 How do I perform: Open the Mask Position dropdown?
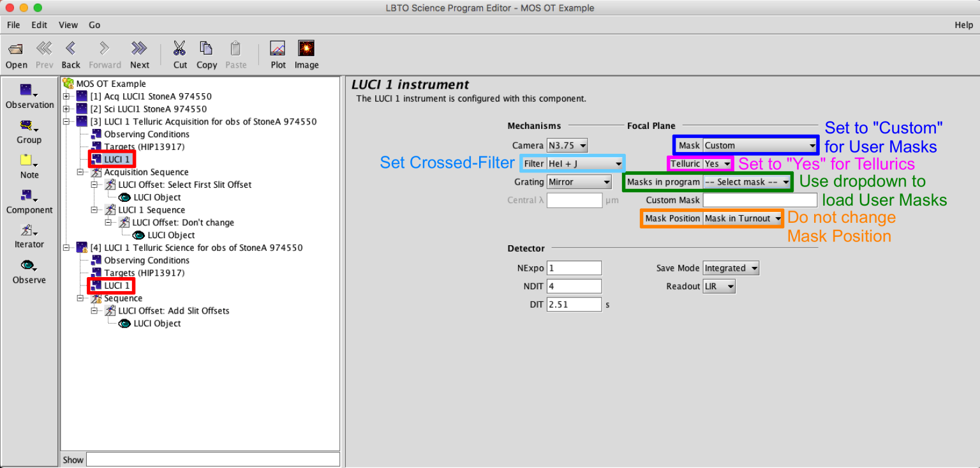[743, 218]
